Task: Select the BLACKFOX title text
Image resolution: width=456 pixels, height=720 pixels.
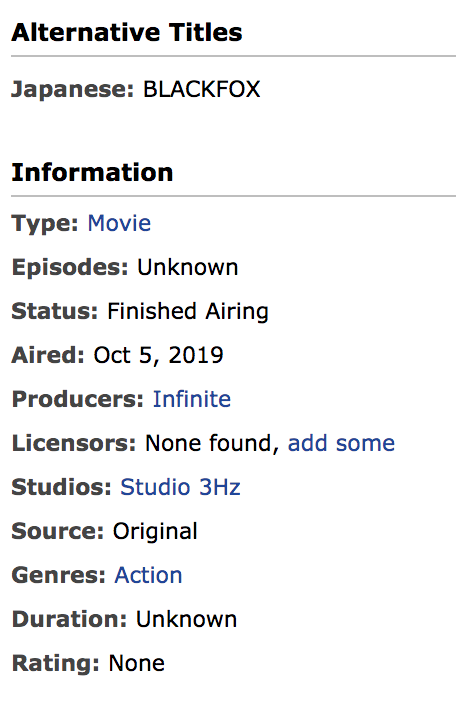Action: pyautogui.click(x=202, y=90)
